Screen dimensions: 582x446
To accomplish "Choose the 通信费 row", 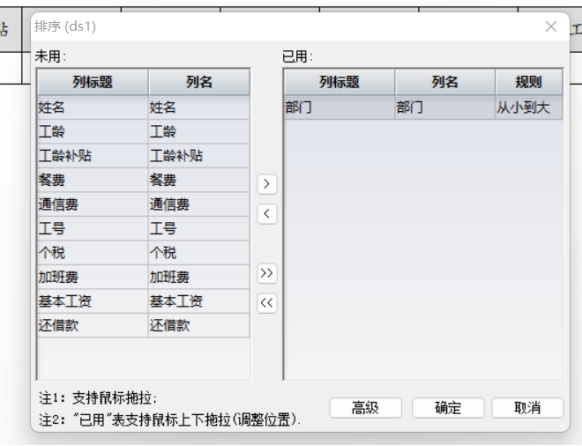I will pos(144,204).
